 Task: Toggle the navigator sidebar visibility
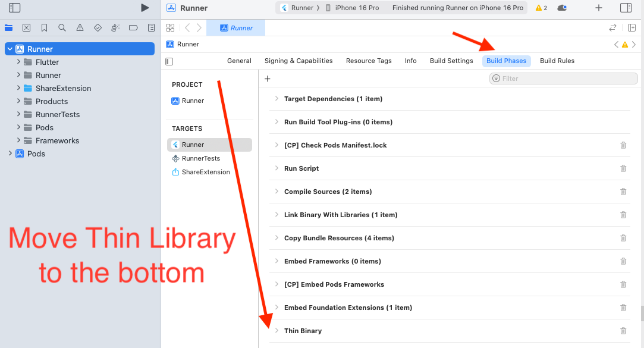(14, 8)
